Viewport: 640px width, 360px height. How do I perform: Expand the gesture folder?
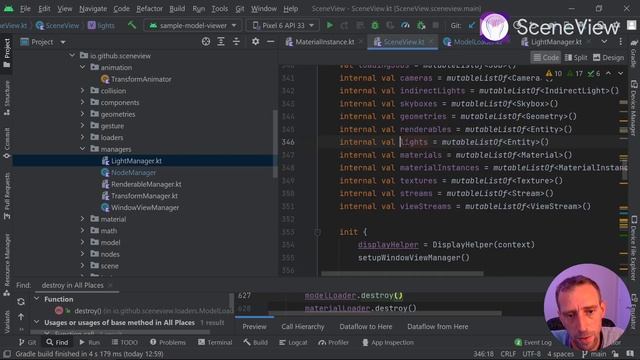pyautogui.click(x=83, y=126)
